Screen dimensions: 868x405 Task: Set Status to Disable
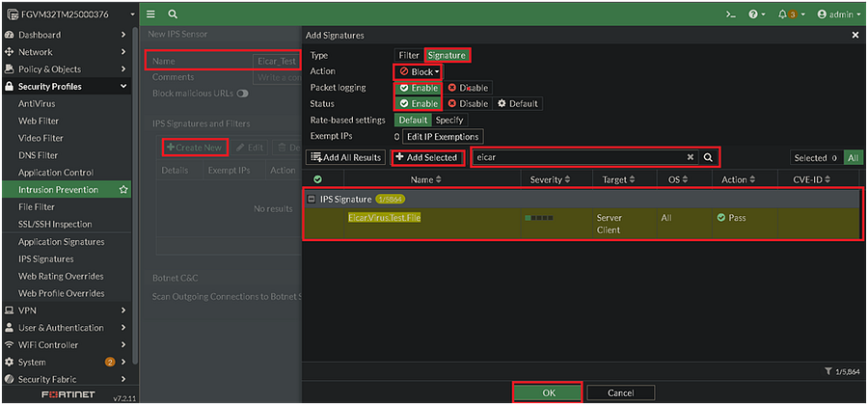click(x=468, y=103)
